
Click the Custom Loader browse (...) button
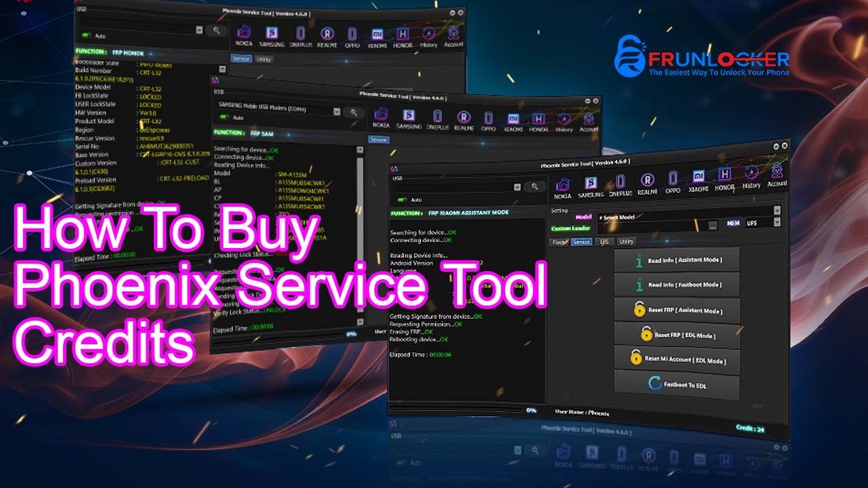pyautogui.click(x=713, y=225)
